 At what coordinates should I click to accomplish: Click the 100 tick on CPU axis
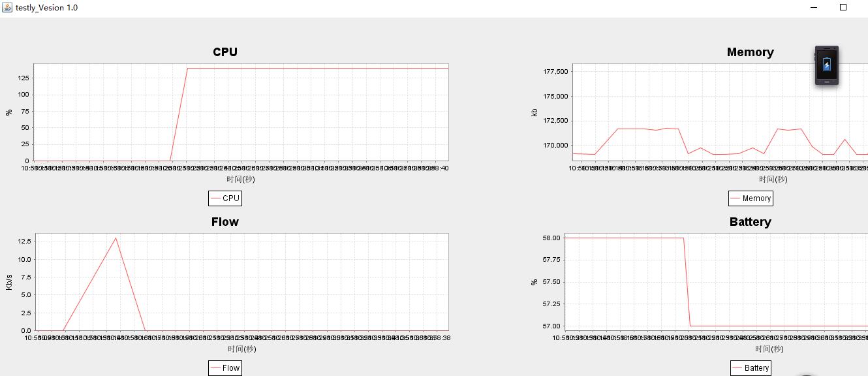[x=23, y=94]
